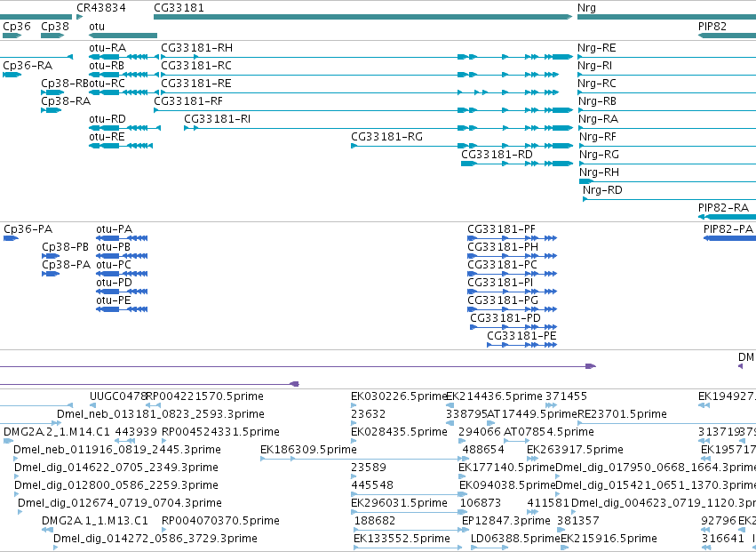This screenshot has width=756, height=552.
Task: Click transcript CG33181-RG
Action: click(x=462, y=146)
